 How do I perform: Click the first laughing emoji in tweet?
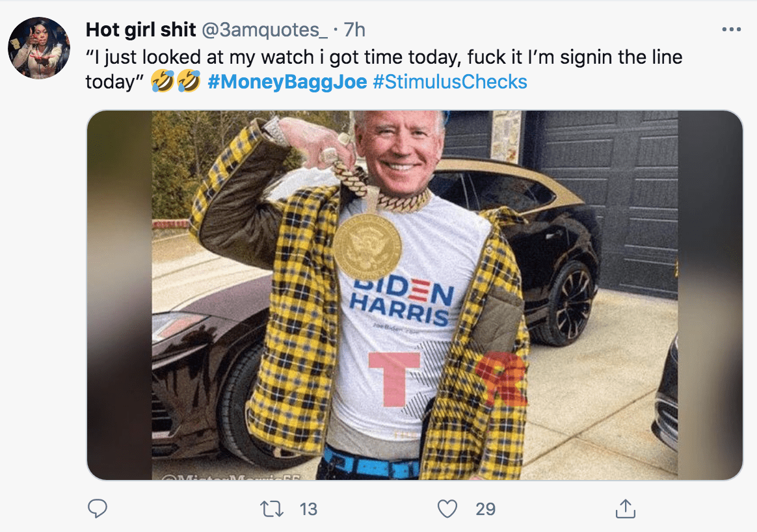click(x=162, y=81)
